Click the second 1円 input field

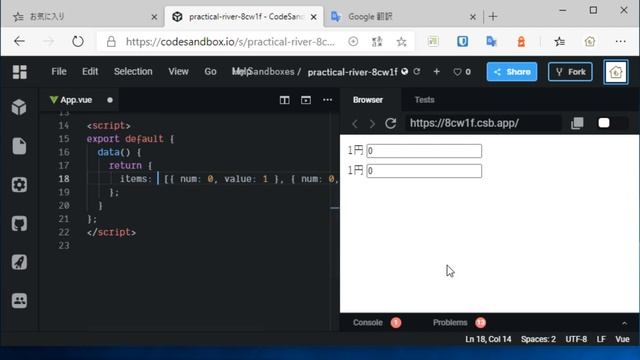click(424, 171)
